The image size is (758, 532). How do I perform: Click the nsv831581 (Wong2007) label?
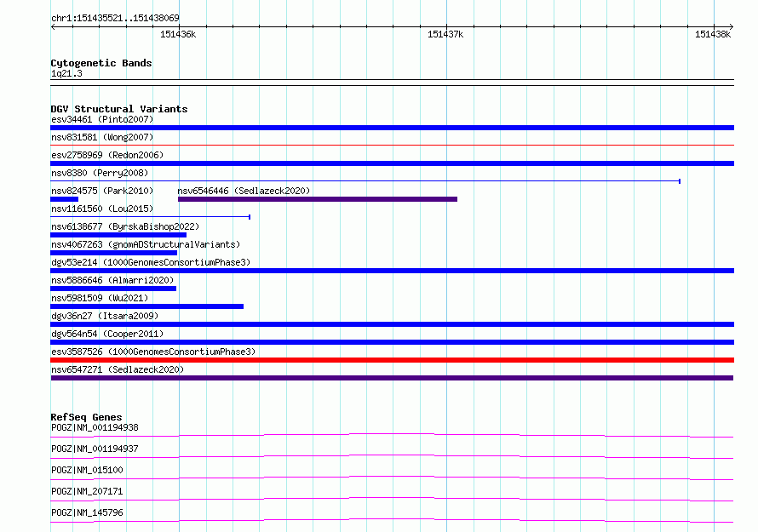point(102,137)
